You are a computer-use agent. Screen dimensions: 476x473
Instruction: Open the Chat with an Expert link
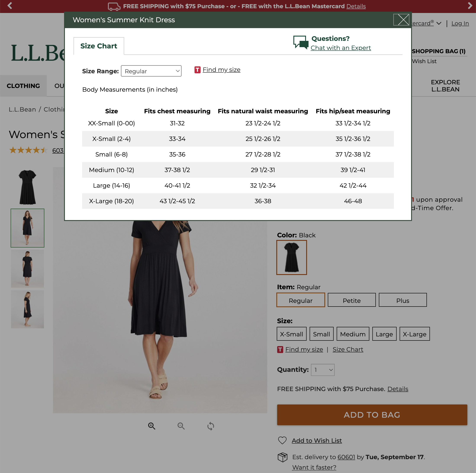[341, 48]
